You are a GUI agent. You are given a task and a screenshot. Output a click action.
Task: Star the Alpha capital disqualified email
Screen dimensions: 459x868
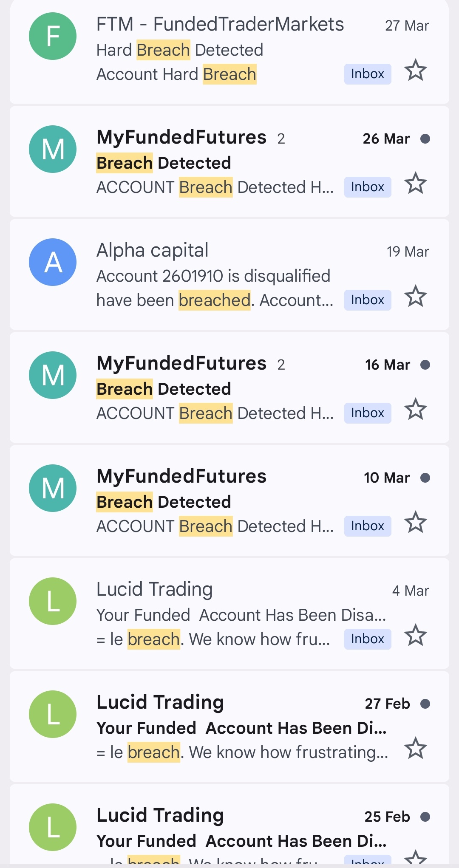tap(415, 296)
